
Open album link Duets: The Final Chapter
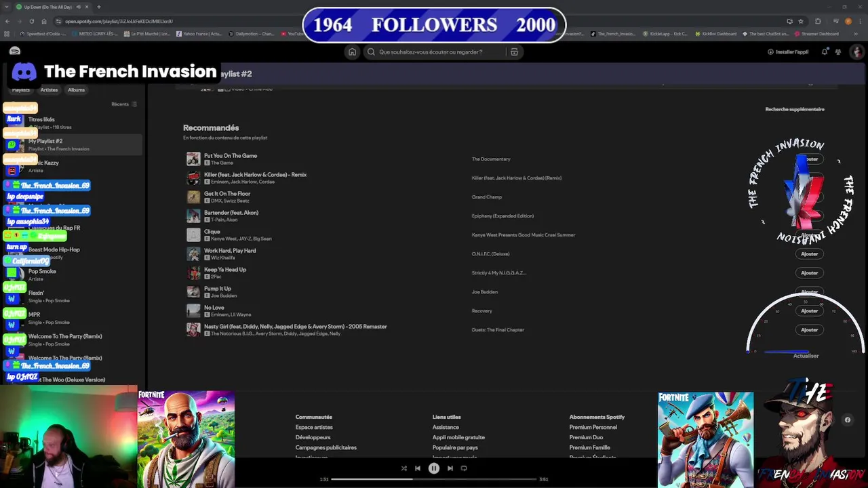coord(498,330)
